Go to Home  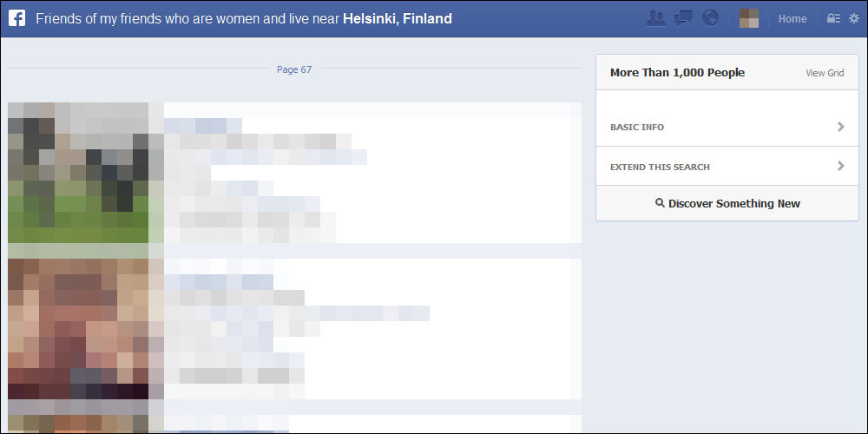coord(792,19)
